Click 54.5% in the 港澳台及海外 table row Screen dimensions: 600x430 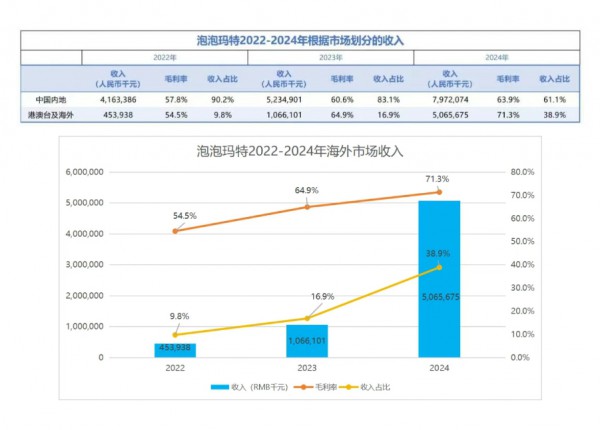point(176,115)
